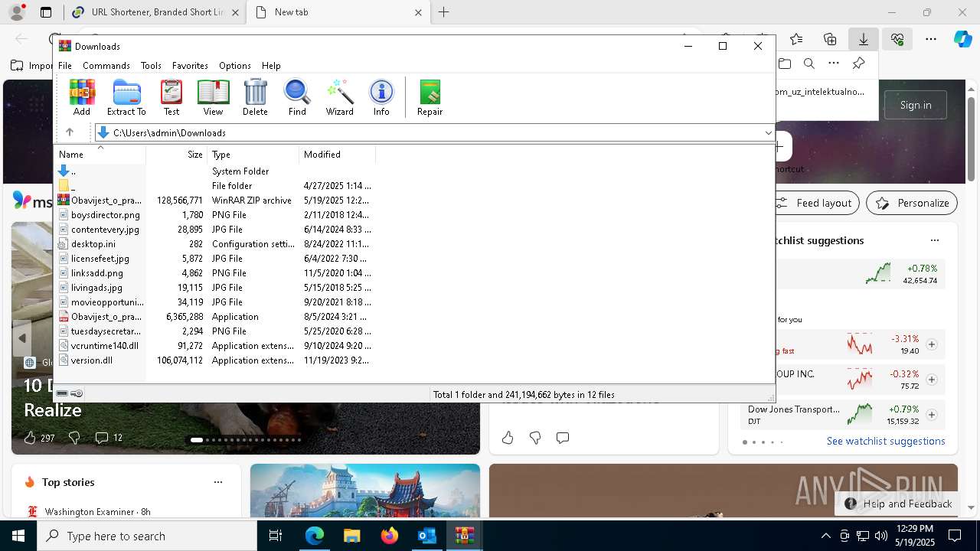Click Sign in button on MSN page

tap(916, 105)
